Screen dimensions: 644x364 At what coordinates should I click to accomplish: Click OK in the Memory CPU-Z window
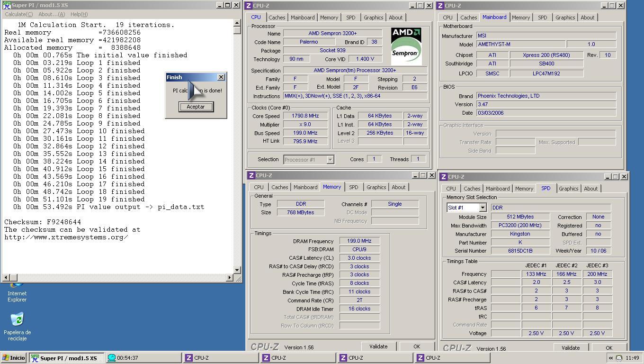coord(417,346)
